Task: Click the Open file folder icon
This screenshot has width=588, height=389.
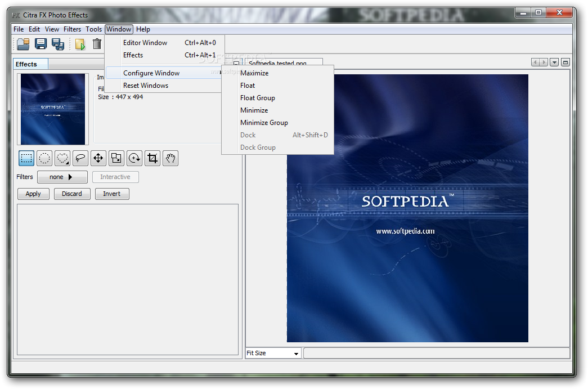Action: pos(23,44)
